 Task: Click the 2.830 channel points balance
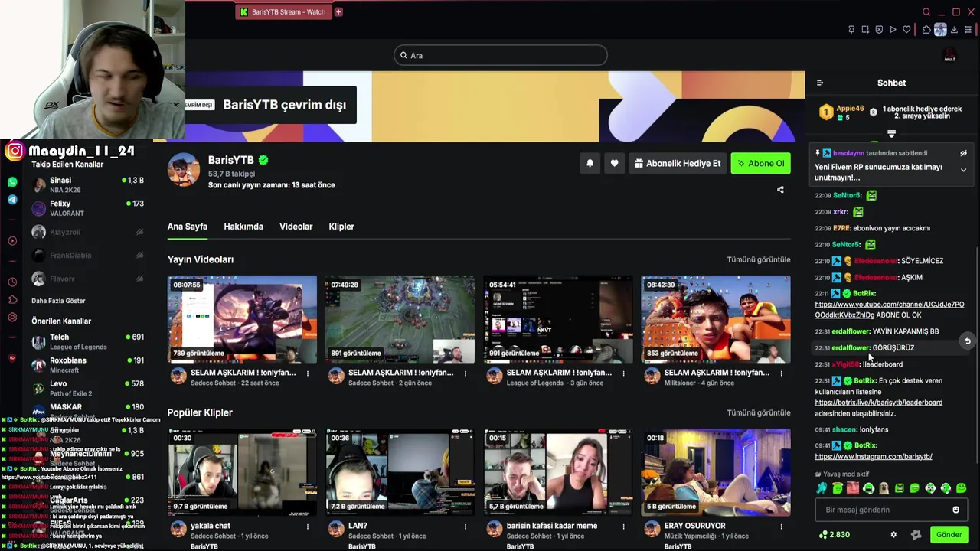click(835, 535)
